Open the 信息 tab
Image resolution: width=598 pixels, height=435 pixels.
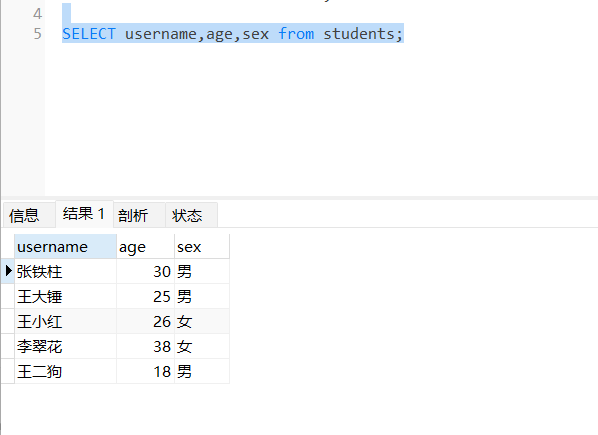point(29,215)
